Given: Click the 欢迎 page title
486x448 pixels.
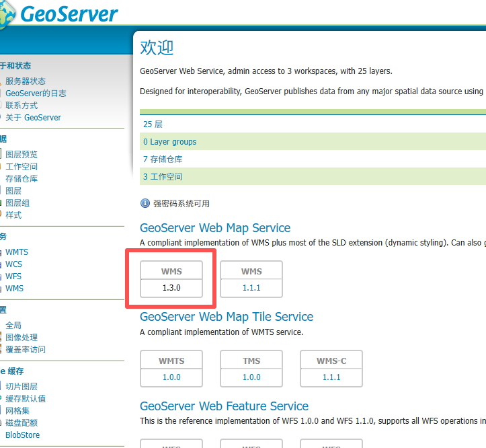Looking at the screenshot, I should (x=157, y=48).
